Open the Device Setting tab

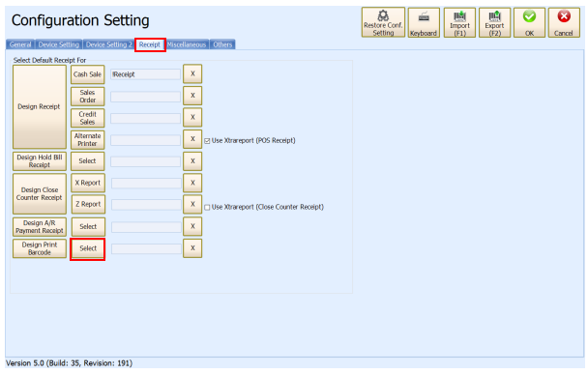(59, 44)
